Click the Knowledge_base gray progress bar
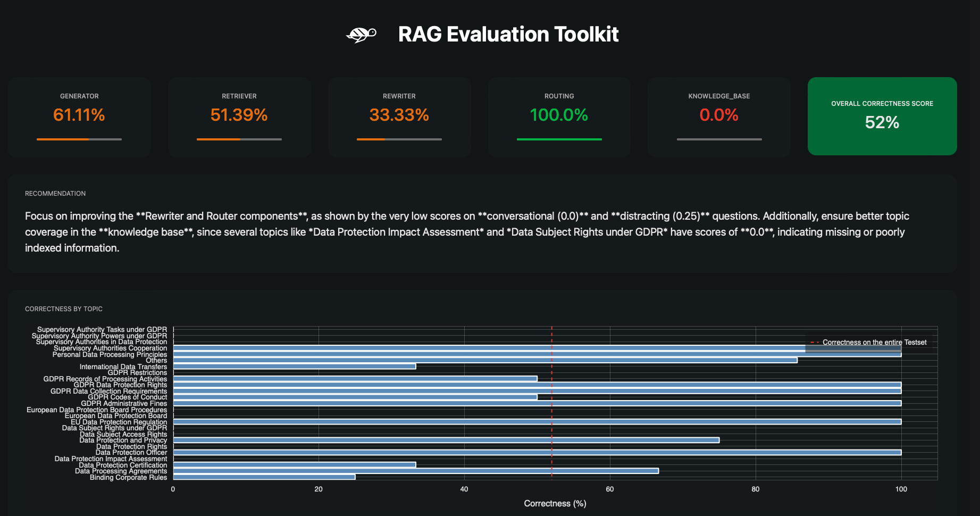This screenshot has width=980, height=516. pos(719,139)
